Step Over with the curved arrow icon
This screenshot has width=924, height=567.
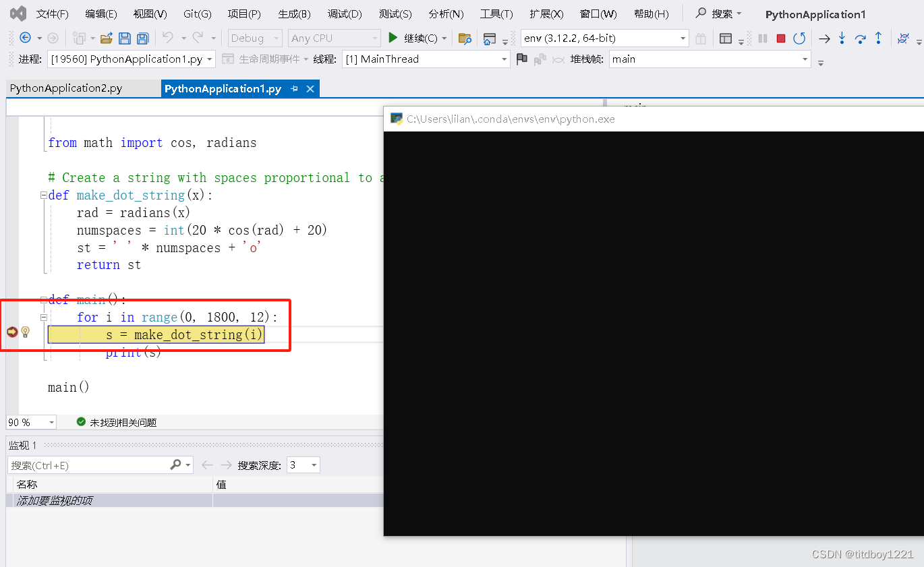click(859, 38)
